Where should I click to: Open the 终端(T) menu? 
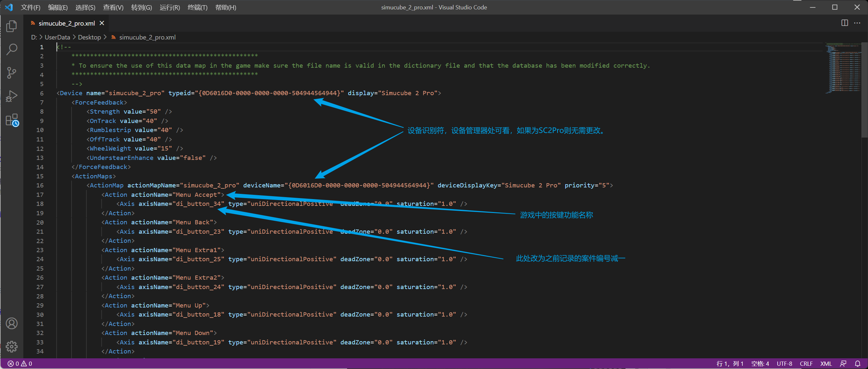(197, 7)
